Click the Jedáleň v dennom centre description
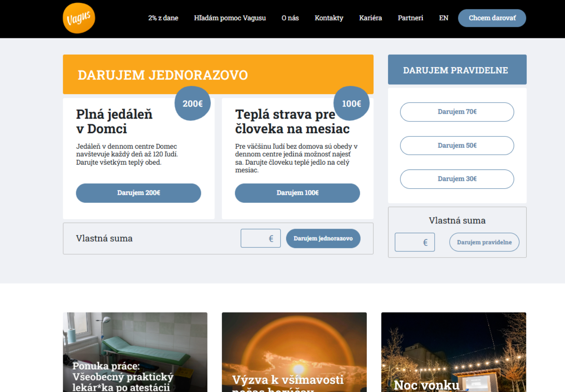Viewport: 565px width, 392px height. pyautogui.click(x=127, y=154)
